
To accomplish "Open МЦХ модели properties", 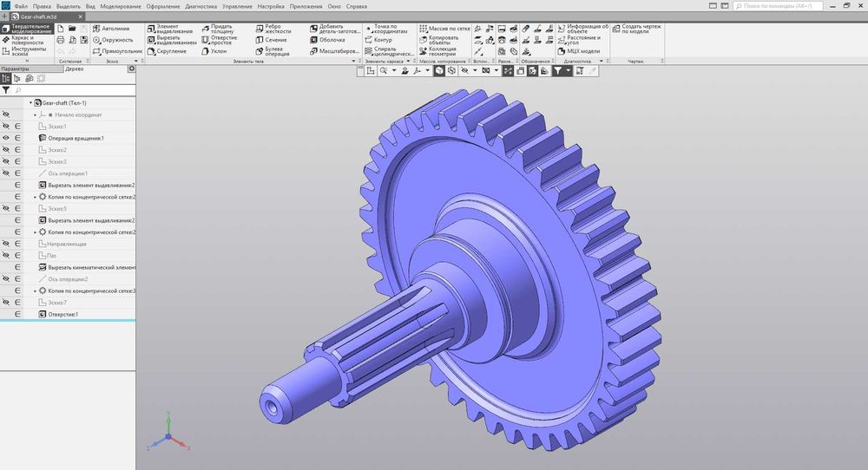I will (578, 51).
